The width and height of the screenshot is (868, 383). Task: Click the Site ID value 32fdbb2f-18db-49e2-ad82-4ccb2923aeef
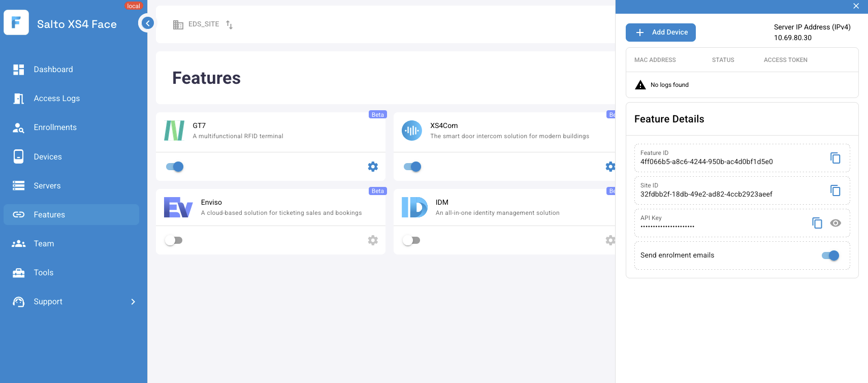click(x=706, y=195)
